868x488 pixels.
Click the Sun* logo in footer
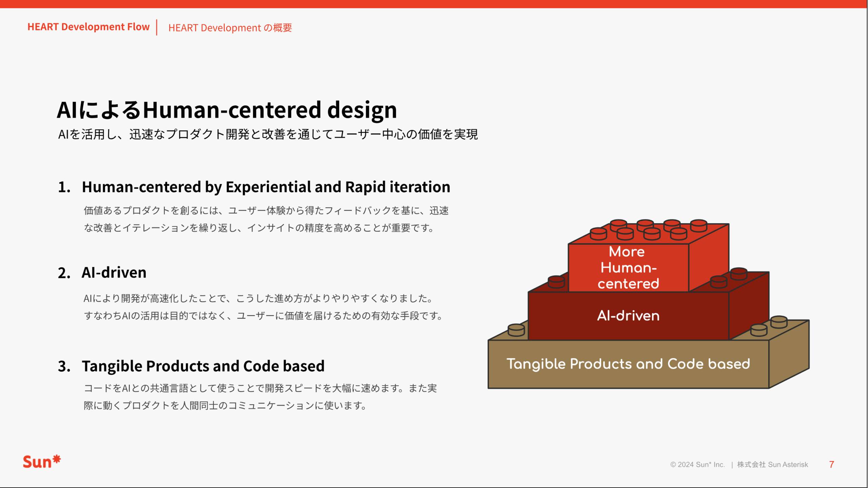[x=41, y=462]
